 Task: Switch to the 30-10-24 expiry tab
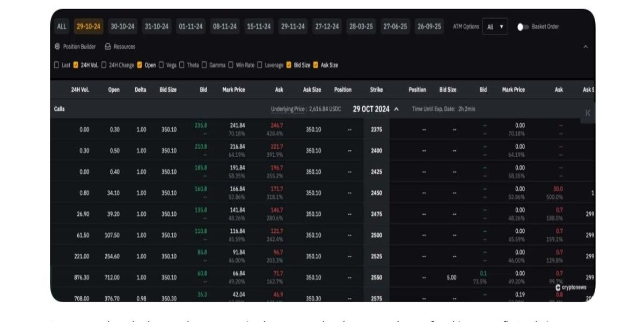(123, 26)
